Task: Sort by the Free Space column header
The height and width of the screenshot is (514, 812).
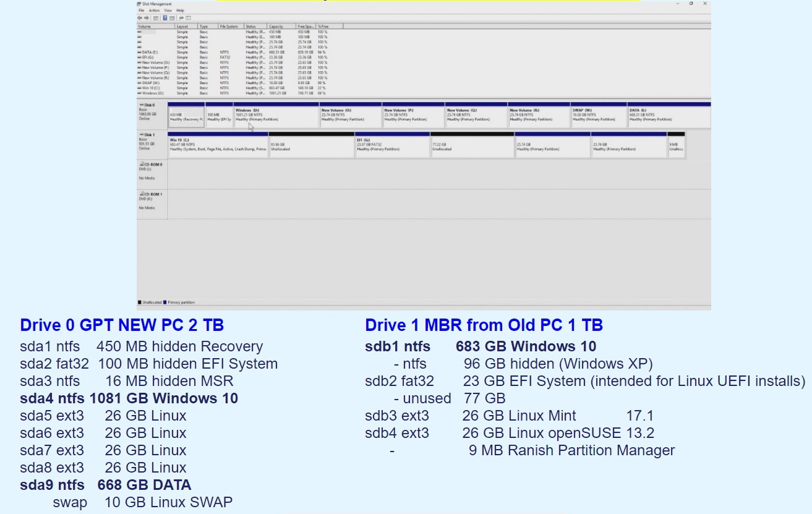Action: point(306,27)
